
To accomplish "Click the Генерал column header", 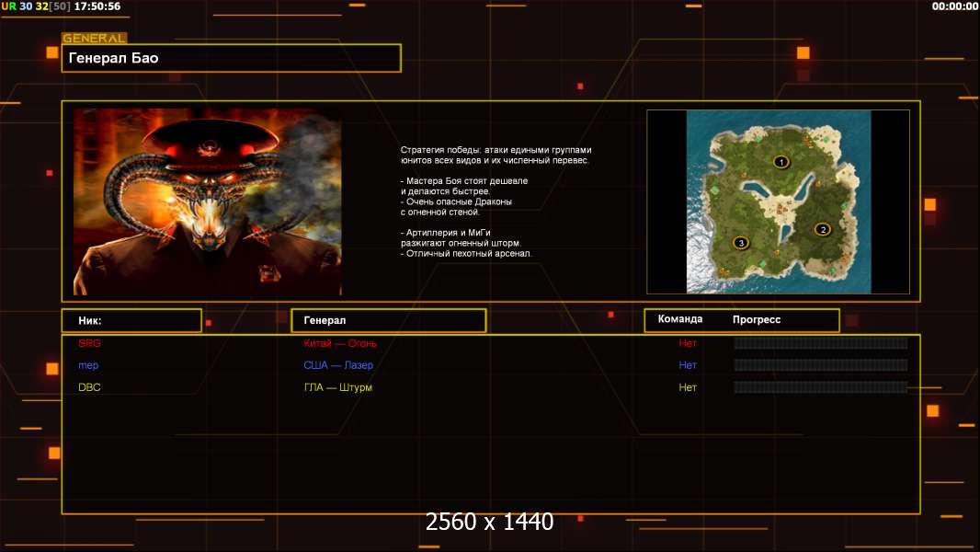I will pyautogui.click(x=388, y=320).
